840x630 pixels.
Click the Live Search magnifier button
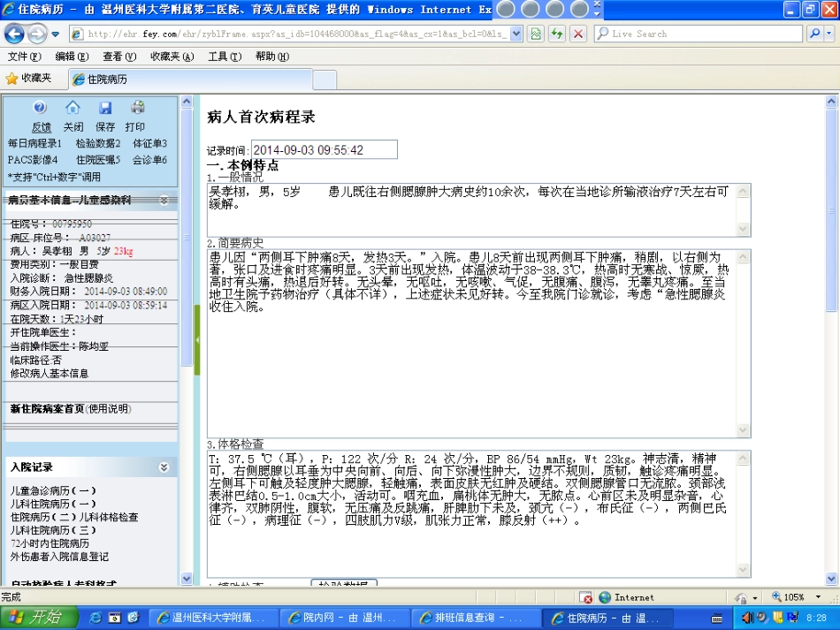(814, 34)
